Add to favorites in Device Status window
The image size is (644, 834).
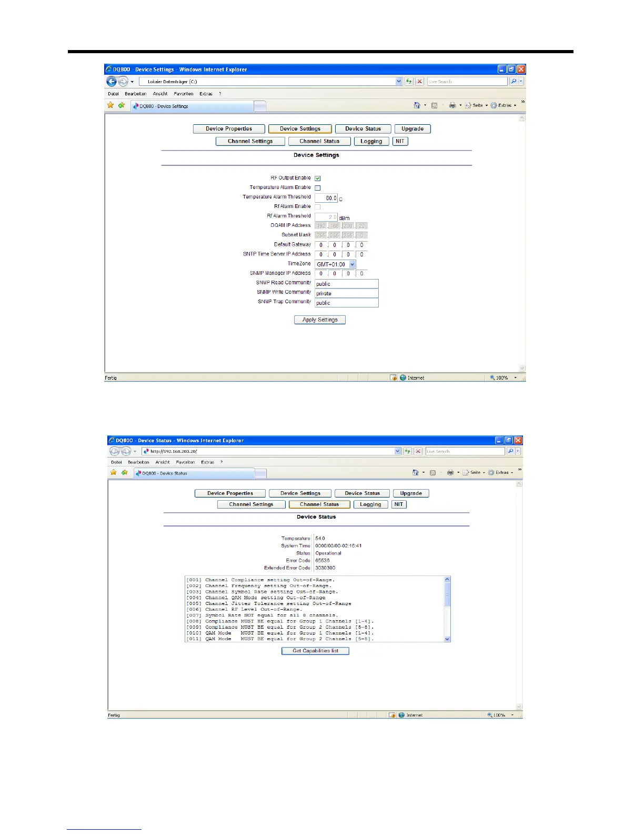124,472
